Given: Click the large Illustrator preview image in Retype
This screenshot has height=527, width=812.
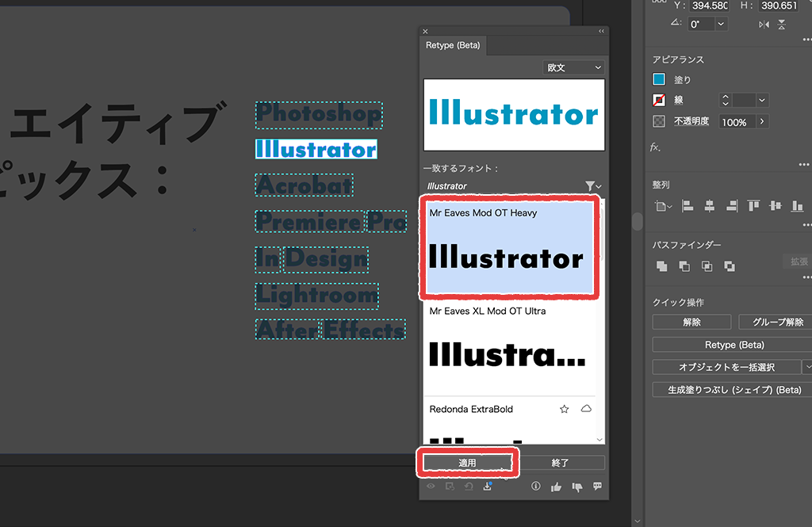Looking at the screenshot, I should 514,115.
